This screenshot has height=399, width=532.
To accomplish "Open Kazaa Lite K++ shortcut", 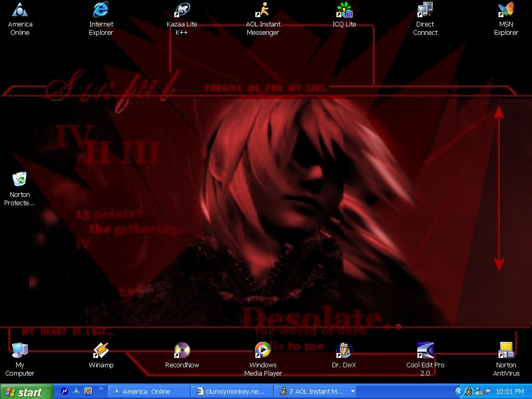I will tap(182, 10).
